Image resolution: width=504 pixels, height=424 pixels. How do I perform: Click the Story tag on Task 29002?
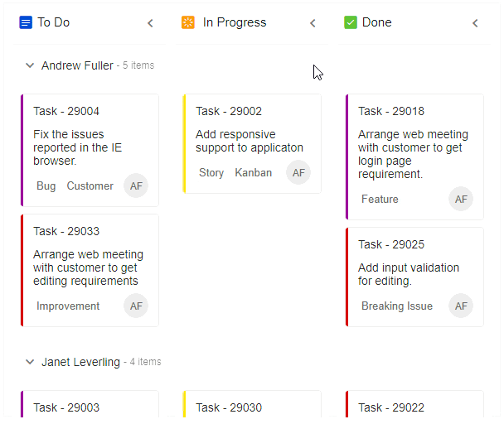[211, 173]
